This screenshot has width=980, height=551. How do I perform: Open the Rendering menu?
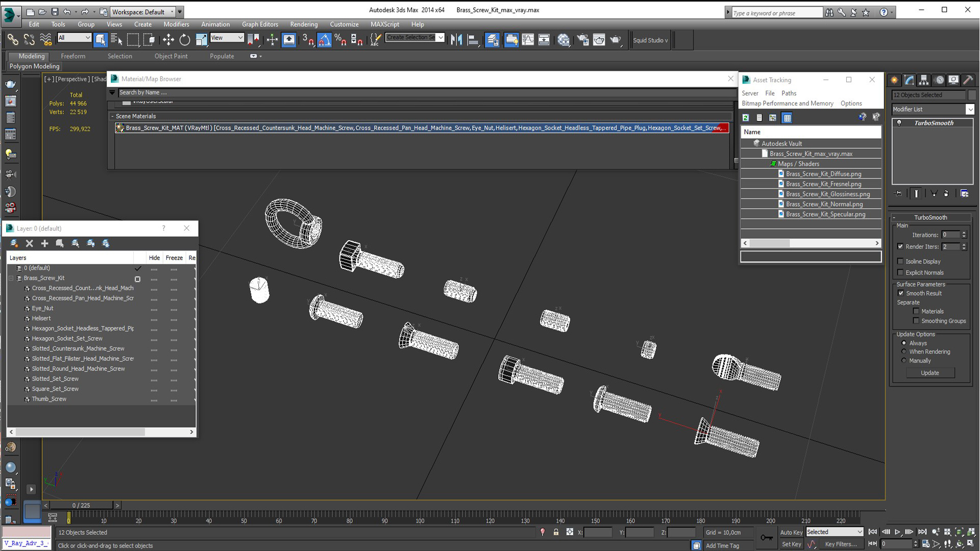(304, 23)
